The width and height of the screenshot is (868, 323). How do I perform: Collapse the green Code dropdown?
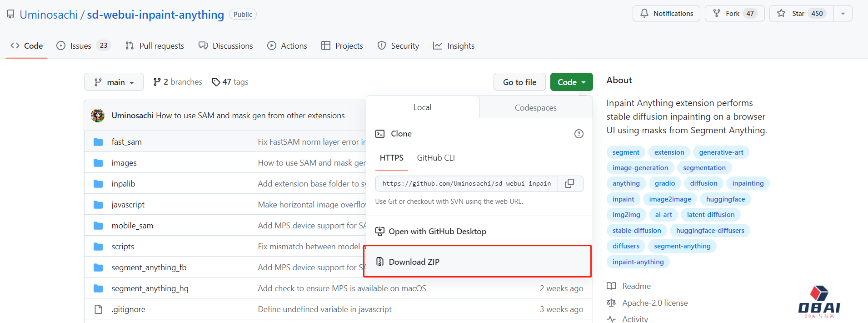(x=571, y=82)
